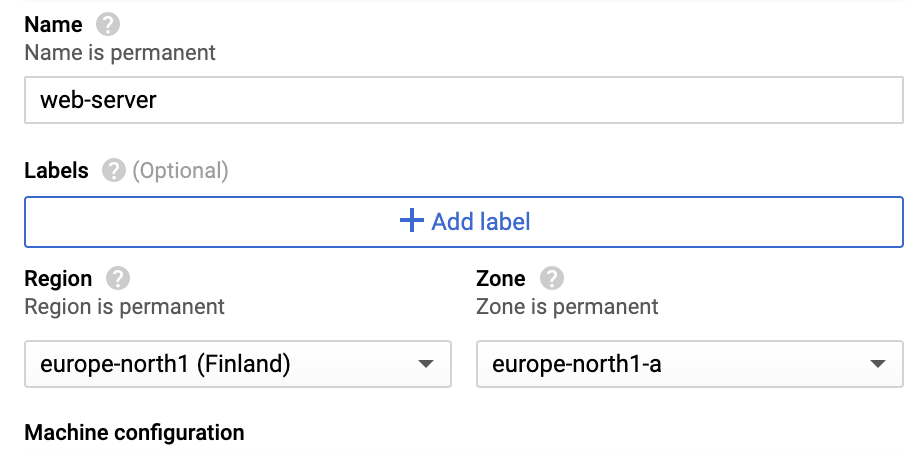Viewport: 912px width, 452px height.
Task: Open the europe-north1 (Finland) region selector
Action: [x=237, y=364]
